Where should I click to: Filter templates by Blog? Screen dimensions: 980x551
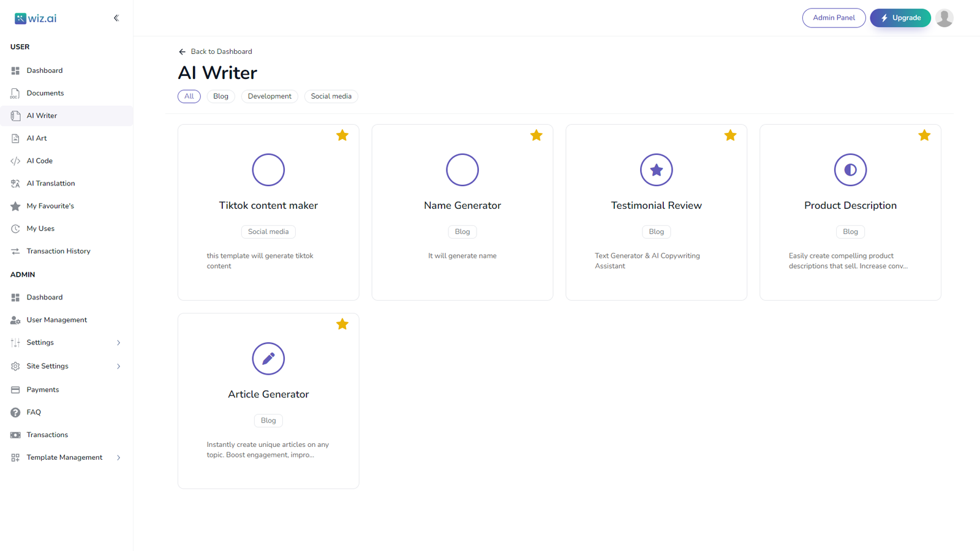point(221,96)
